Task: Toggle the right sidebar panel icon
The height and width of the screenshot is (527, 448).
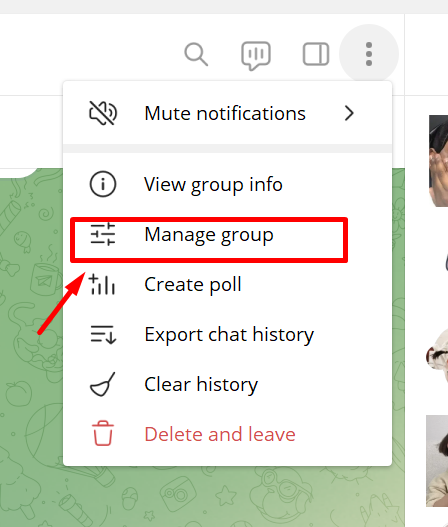Action: 316,54
